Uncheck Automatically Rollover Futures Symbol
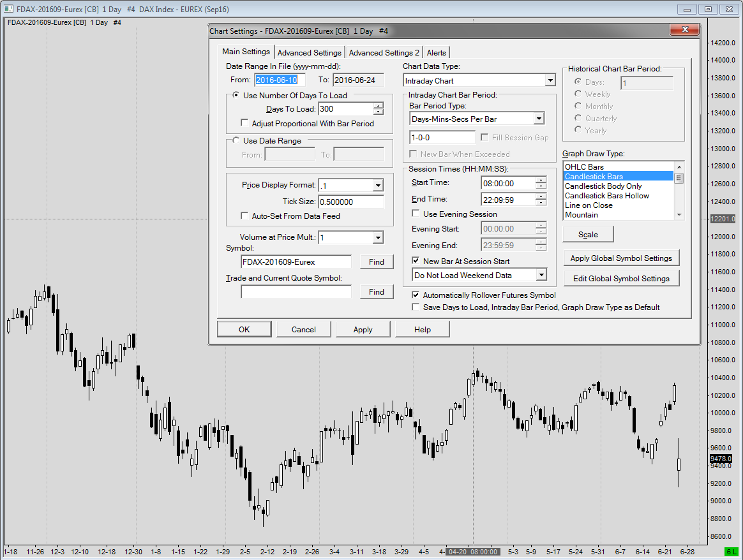Viewport: 743px width, 560px height. pyautogui.click(x=416, y=295)
